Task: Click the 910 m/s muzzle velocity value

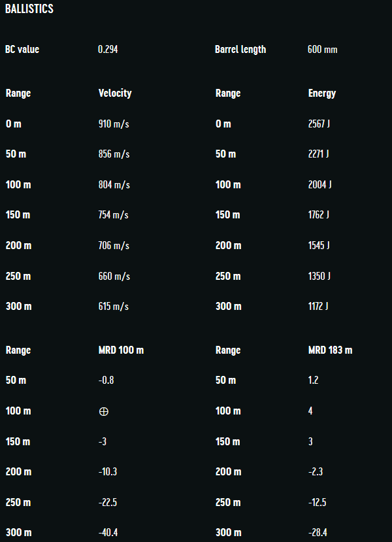Action: click(x=114, y=124)
